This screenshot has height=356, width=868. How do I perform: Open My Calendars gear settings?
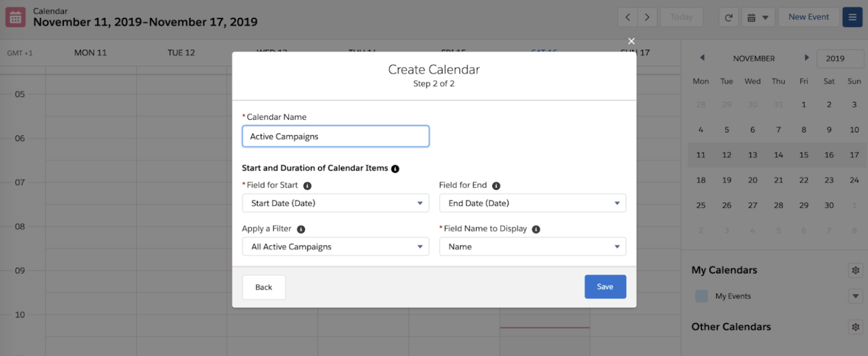(855, 270)
